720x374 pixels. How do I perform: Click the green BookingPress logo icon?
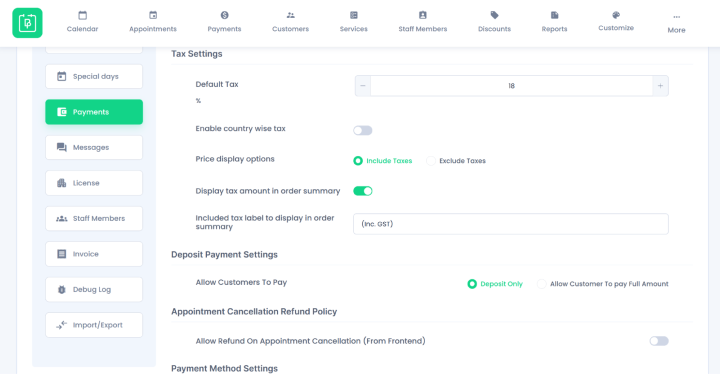(27, 23)
